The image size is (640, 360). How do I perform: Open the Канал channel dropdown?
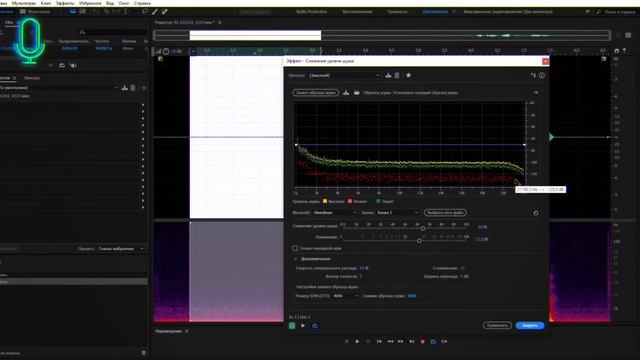[x=397, y=213]
